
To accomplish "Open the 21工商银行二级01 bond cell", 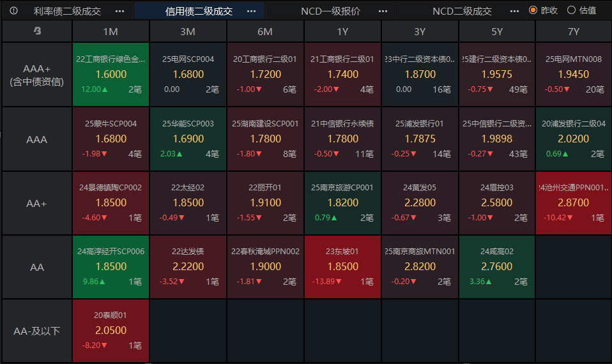I will 342,75.
